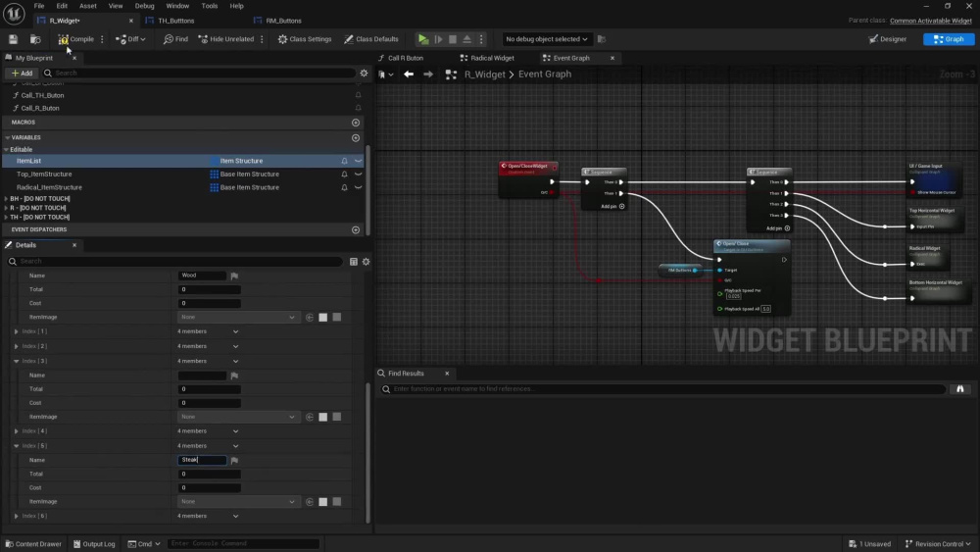
Task: Open the Tools menu
Action: click(210, 6)
